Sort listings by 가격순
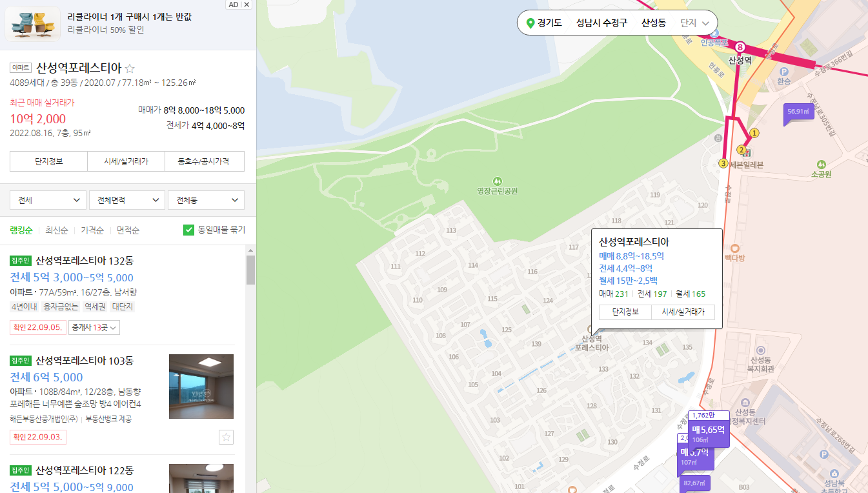Viewport: 868px width, 493px height. tap(92, 230)
